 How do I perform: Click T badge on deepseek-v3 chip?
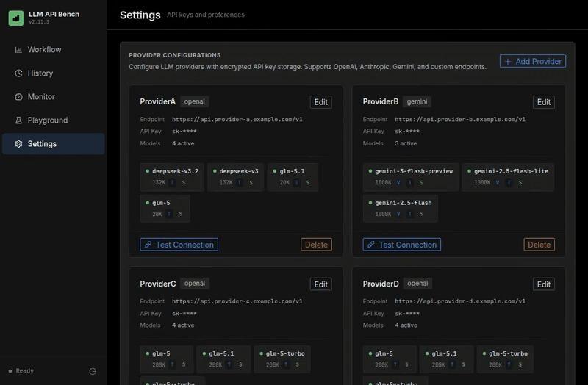[x=240, y=182]
